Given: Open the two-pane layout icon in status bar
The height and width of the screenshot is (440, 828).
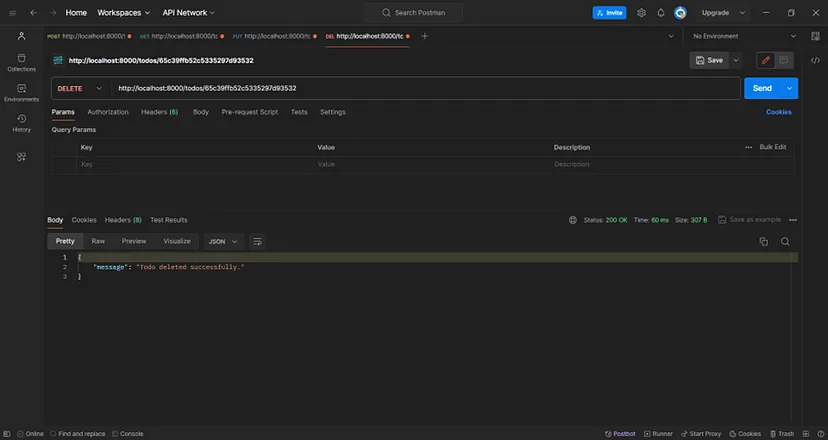Looking at the screenshot, I should pyautogui.click(x=806, y=434).
